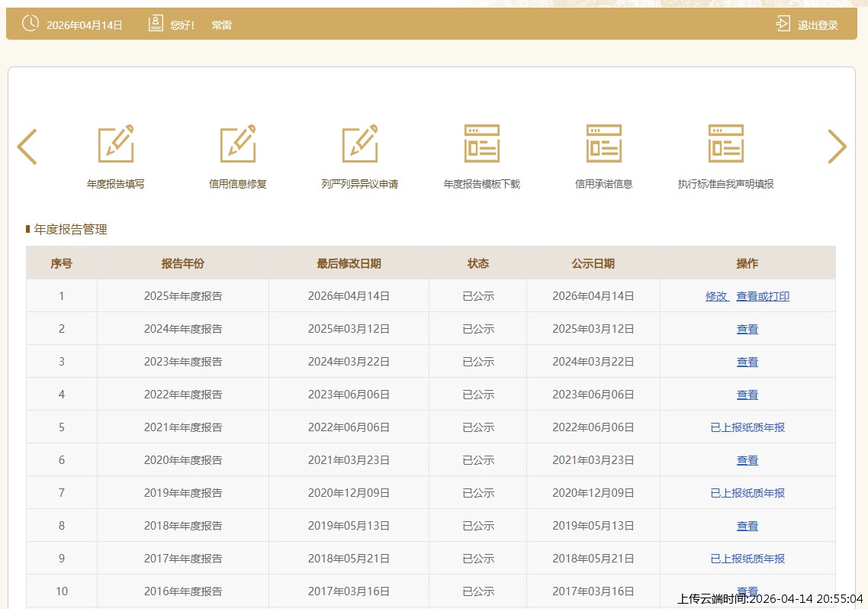This screenshot has width=868, height=609.
Task: Click the 报告年份 column header
Action: pos(183,263)
